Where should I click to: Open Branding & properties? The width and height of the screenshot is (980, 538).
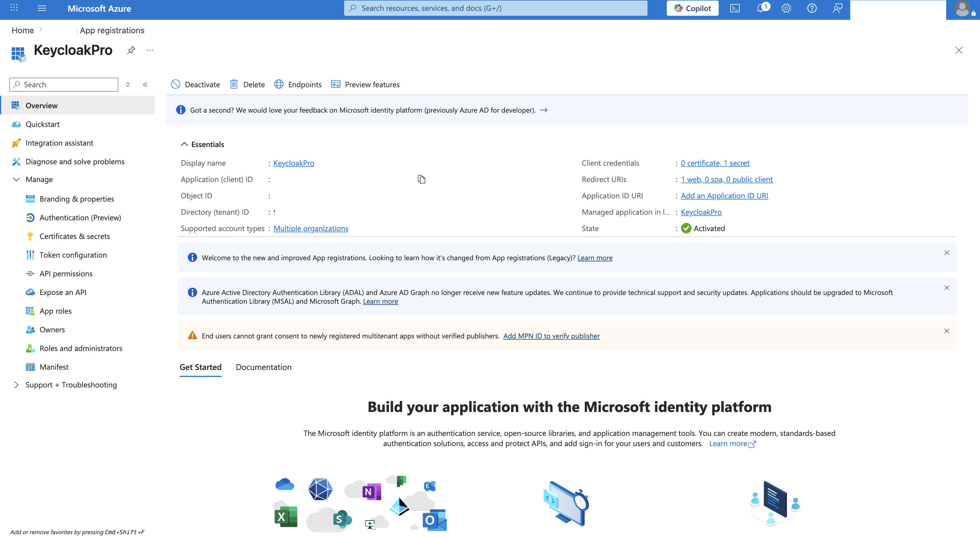pos(77,199)
